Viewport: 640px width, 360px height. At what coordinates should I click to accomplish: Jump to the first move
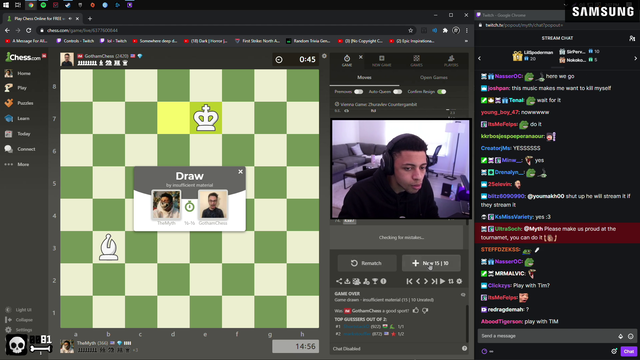[409, 281]
